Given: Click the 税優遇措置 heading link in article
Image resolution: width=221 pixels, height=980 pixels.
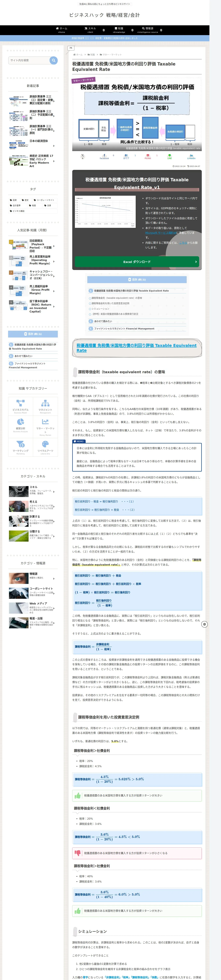Looking at the screenshot, I should 136,348.
